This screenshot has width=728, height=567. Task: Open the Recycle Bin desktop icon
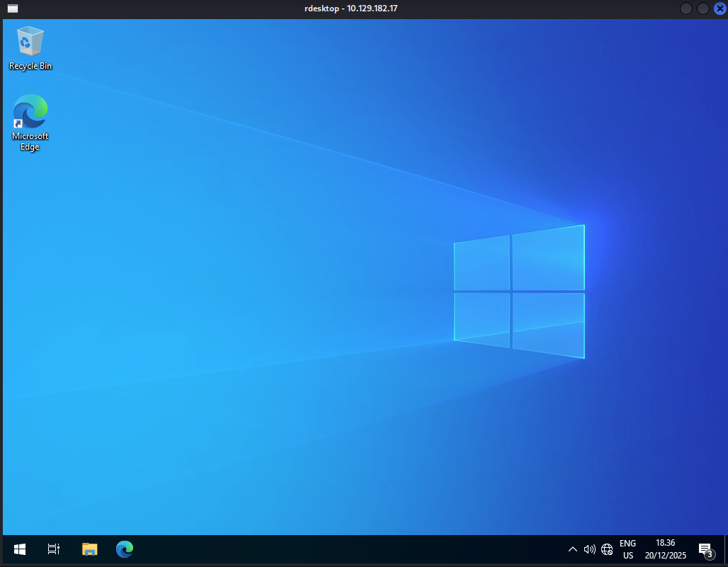point(30,42)
